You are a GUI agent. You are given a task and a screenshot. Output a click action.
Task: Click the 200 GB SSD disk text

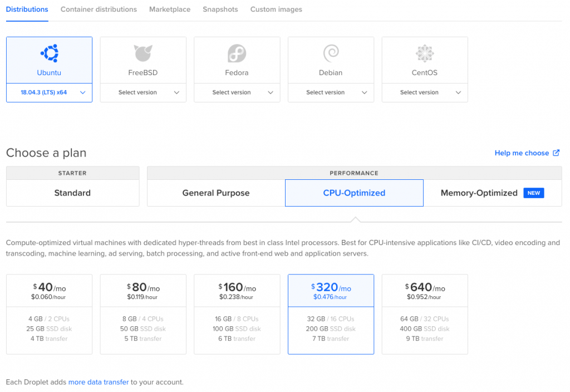coord(331,329)
